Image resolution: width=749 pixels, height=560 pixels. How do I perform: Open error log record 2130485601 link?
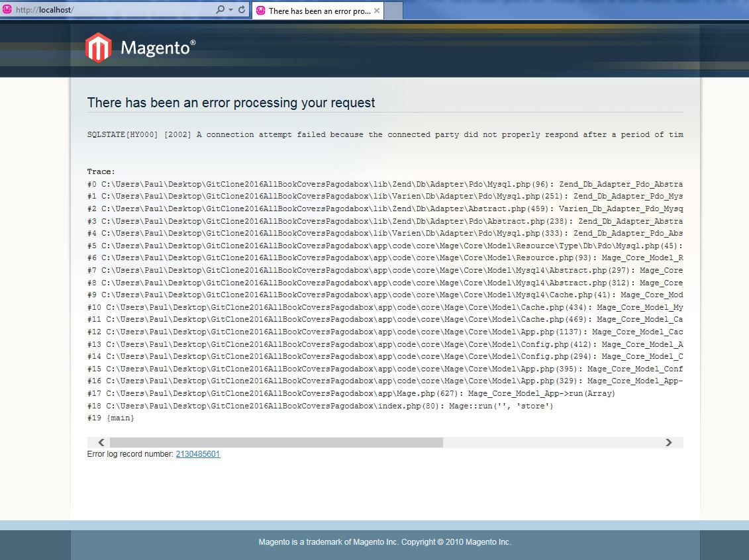click(x=198, y=454)
